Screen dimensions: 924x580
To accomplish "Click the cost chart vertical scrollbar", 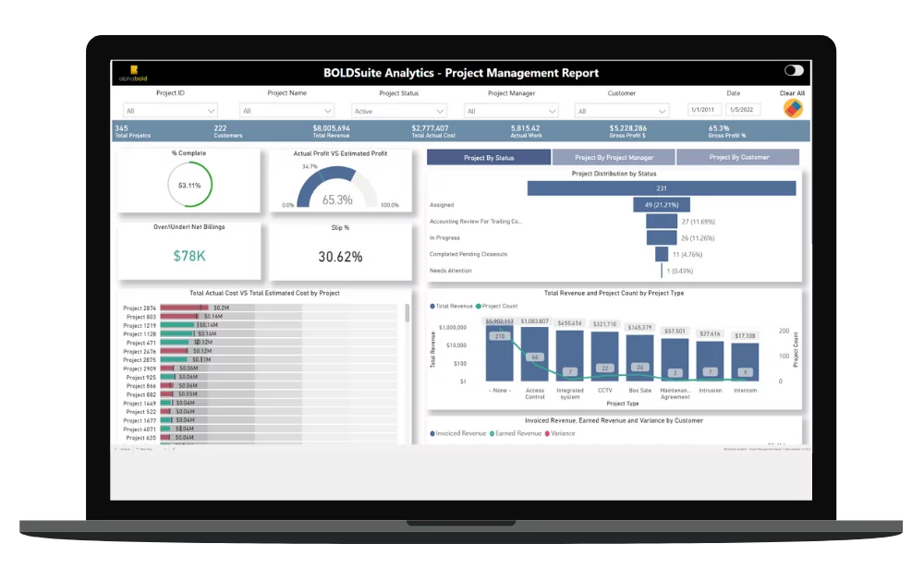I will pyautogui.click(x=407, y=313).
